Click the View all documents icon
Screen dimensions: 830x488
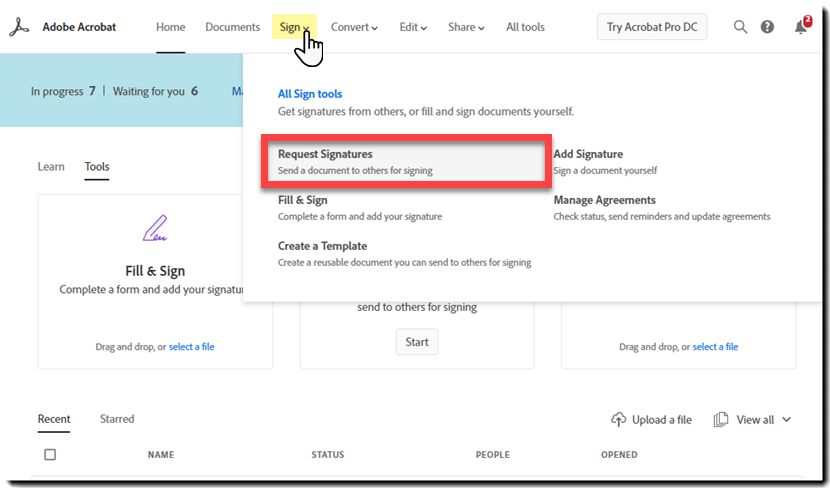(x=720, y=420)
